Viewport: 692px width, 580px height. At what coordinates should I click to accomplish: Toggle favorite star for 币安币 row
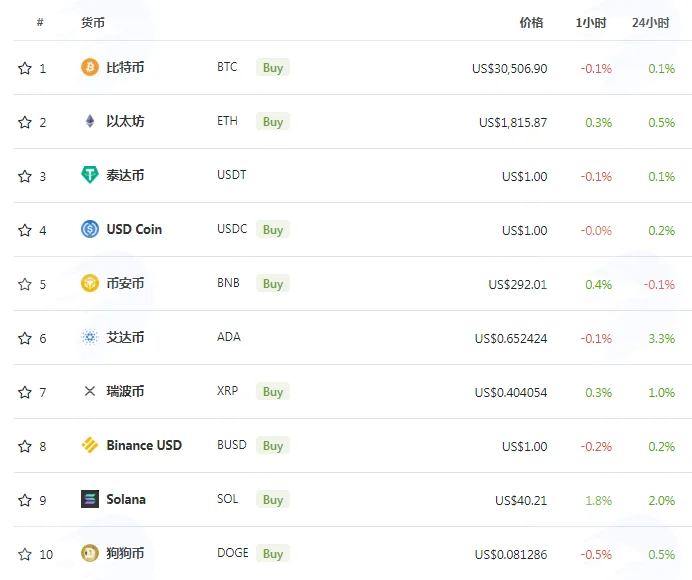pyautogui.click(x=25, y=284)
